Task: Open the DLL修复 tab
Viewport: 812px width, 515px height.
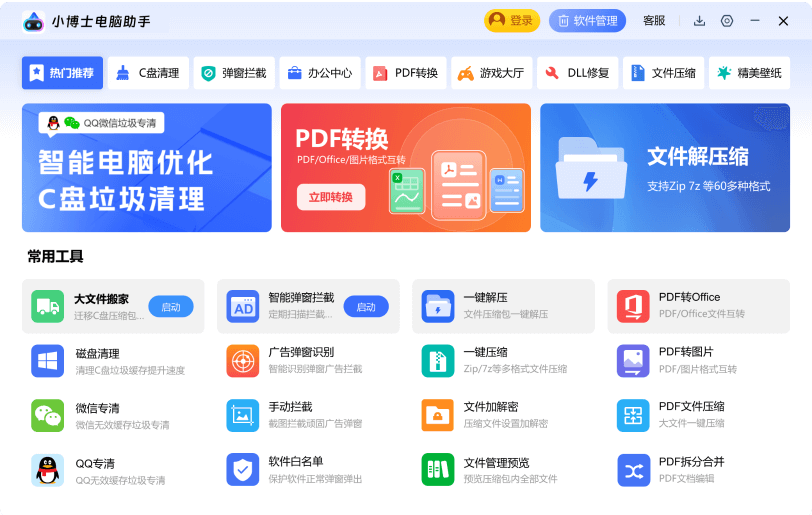Action: (578, 73)
